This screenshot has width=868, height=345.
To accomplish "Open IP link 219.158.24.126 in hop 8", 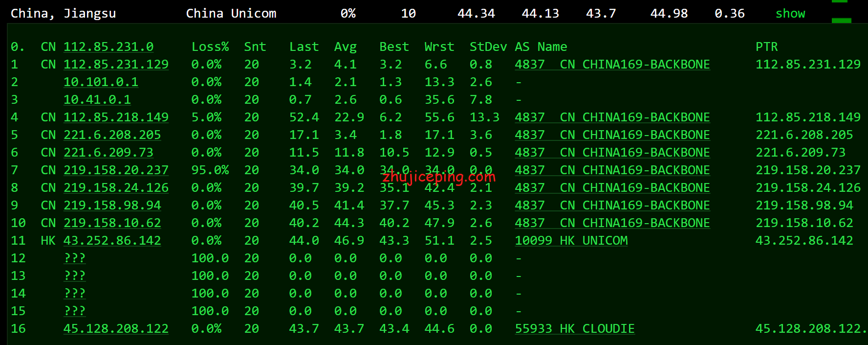I will click(116, 187).
